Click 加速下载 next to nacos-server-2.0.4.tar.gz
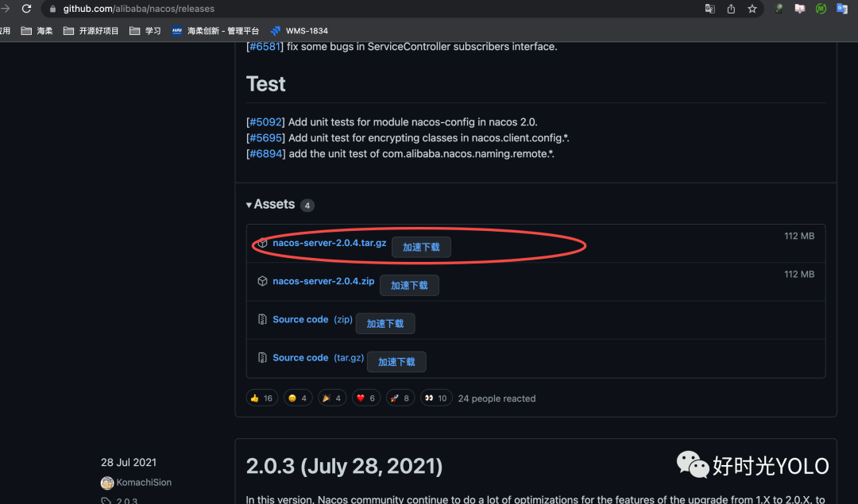Viewport: 858px width, 504px height. pyautogui.click(x=421, y=247)
